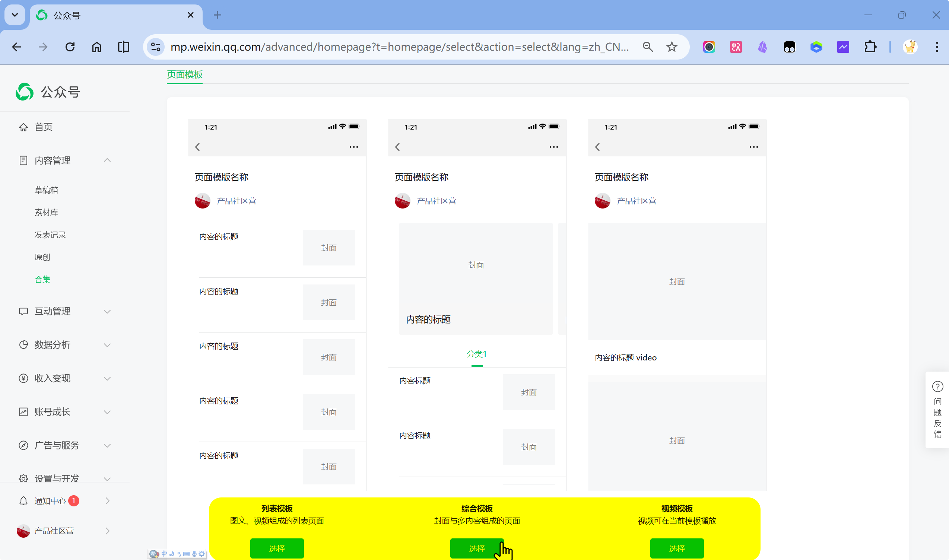Click the 分类1 tab in 综合模板 preview
Image resolution: width=949 pixels, height=560 pixels.
coord(476,354)
